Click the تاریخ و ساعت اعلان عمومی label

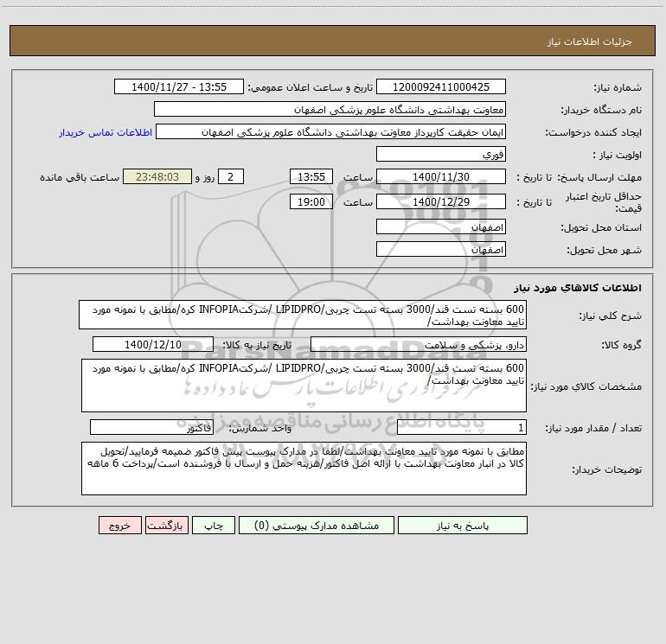coord(311,87)
